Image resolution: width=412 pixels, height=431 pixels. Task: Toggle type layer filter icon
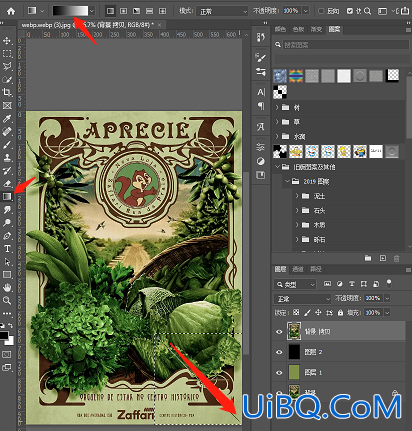[352, 284]
